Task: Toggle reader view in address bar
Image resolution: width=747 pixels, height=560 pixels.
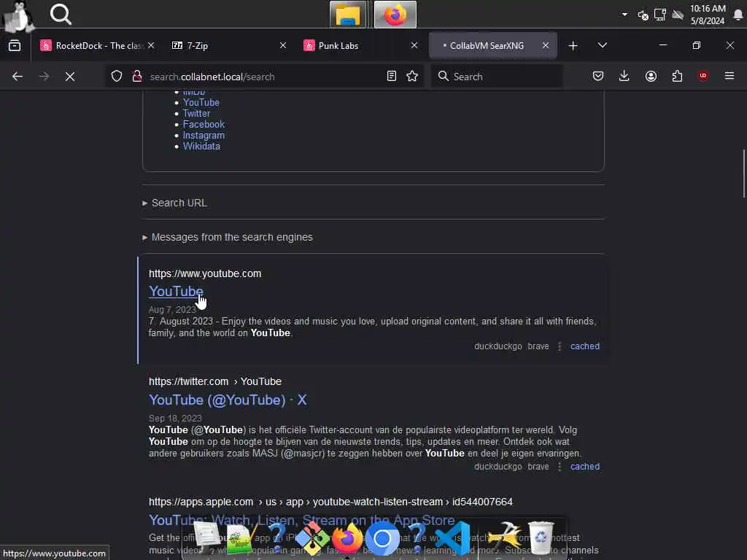Action: [x=392, y=76]
